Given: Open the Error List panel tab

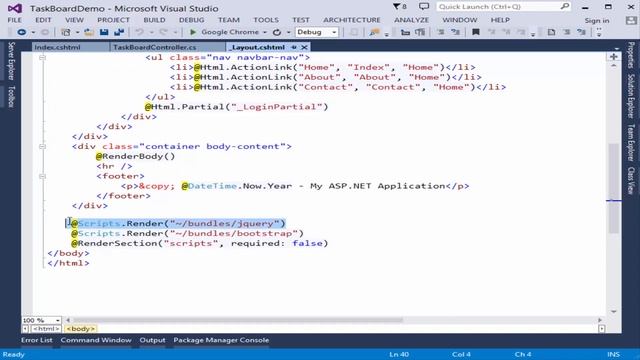Looking at the screenshot, I should (x=37, y=340).
